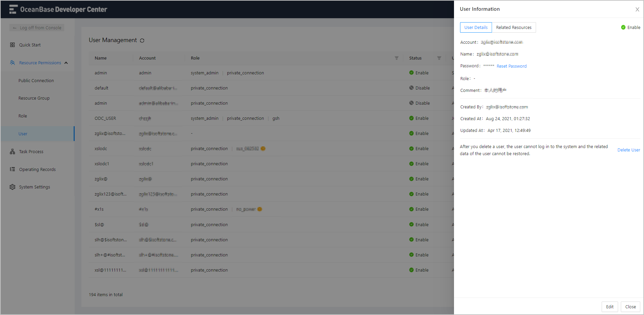Image resolution: width=644 pixels, height=315 pixels.
Task: Click the Name column header
Action: pyautogui.click(x=101, y=58)
